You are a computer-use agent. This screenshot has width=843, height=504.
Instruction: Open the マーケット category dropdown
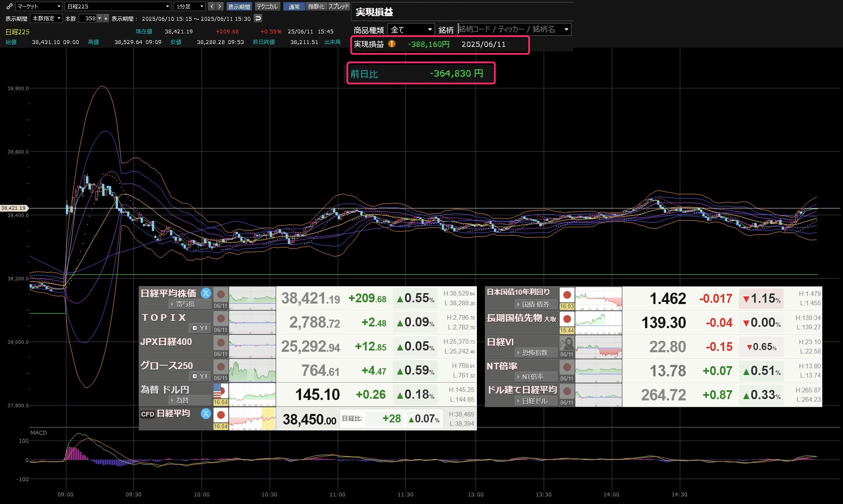pos(39,6)
